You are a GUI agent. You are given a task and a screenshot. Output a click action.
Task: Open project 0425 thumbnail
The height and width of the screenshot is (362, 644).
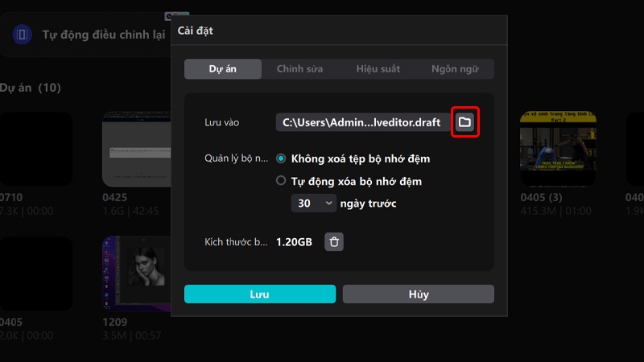pyautogui.click(x=137, y=149)
